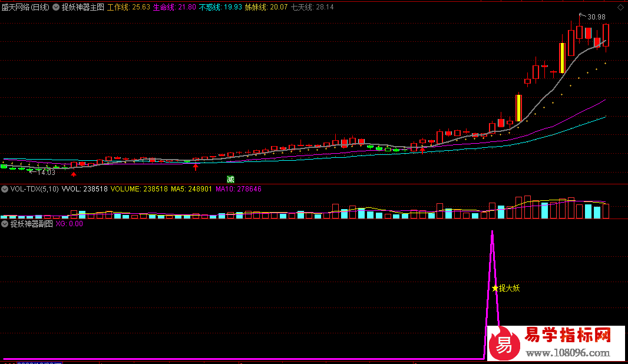Open the VOL-TDX indicator dropdown arrow
The width and height of the screenshot is (628, 364).
coord(5,189)
